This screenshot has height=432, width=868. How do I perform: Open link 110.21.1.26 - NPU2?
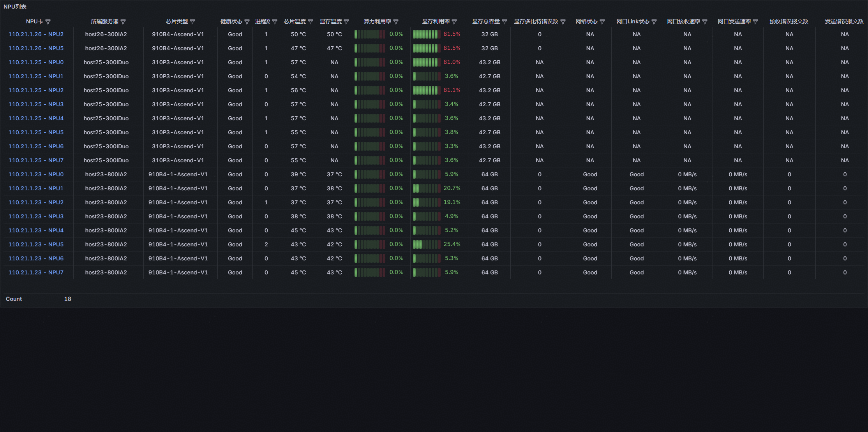[x=36, y=34]
